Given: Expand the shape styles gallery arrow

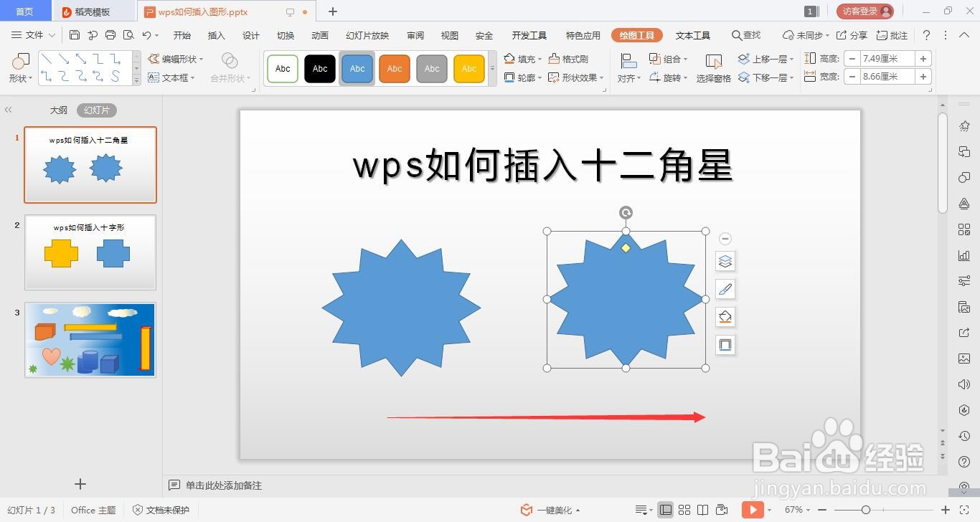Looking at the screenshot, I should click(492, 68).
